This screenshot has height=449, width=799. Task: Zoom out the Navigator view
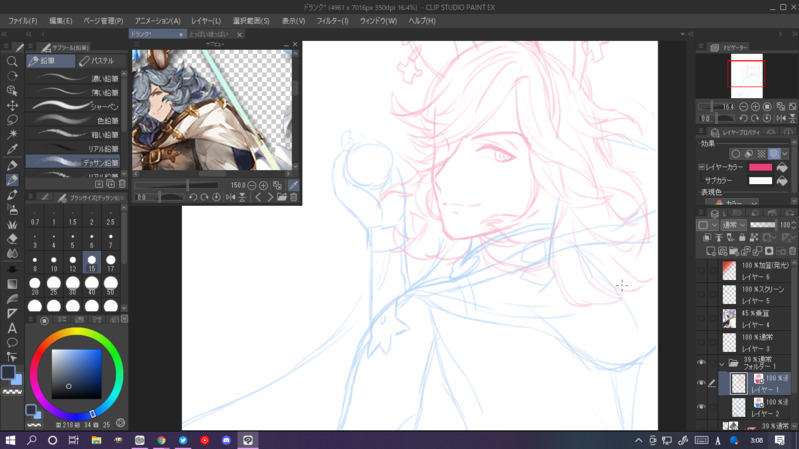click(x=743, y=107)
